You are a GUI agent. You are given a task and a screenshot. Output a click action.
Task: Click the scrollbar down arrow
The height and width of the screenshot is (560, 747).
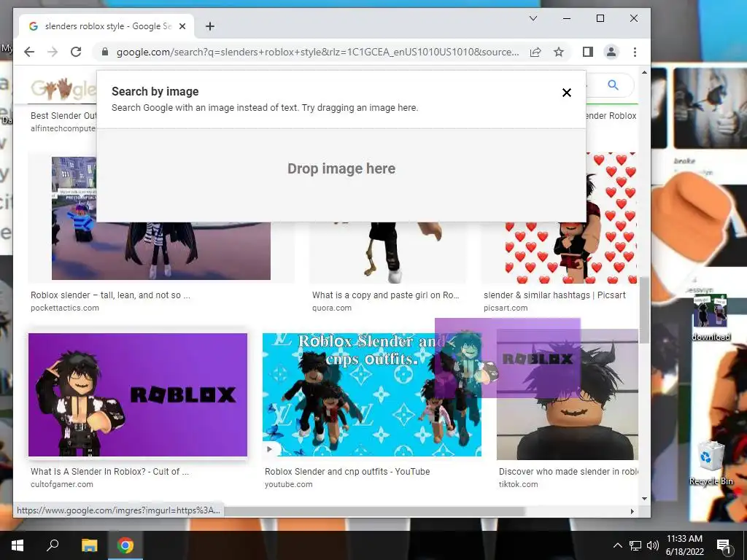[x=644, y=499]
